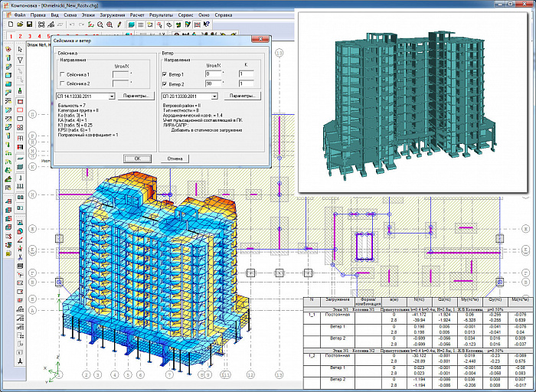Click the black outline rectangle tool
This screenshot has height=392, width=536.
click(x=20, y=119)
